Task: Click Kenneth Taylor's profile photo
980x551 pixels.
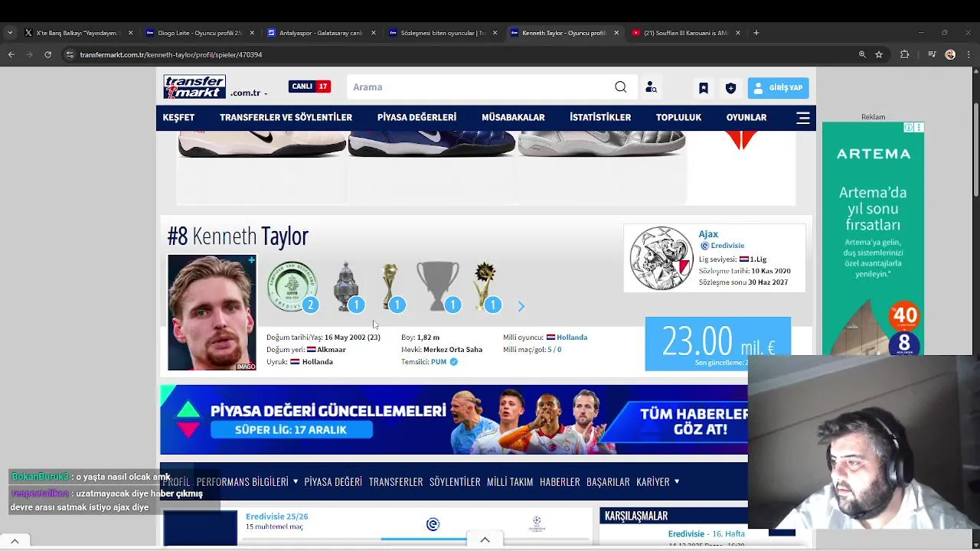Action: [212, 312]
